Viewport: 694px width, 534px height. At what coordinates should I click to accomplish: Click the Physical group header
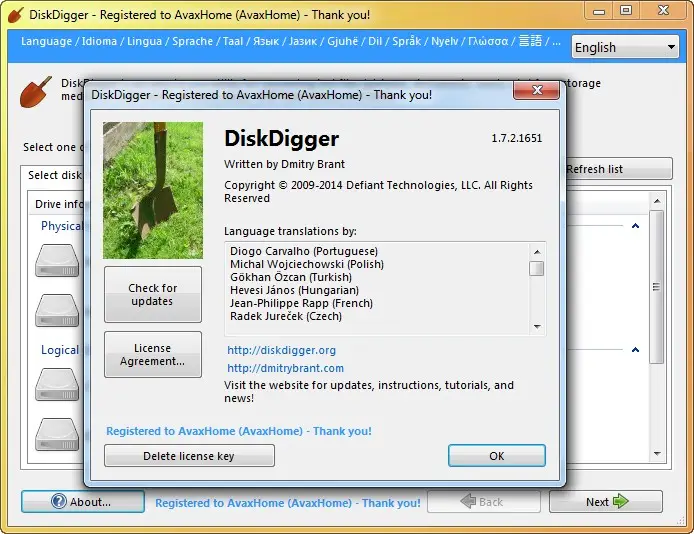(62, 226)
